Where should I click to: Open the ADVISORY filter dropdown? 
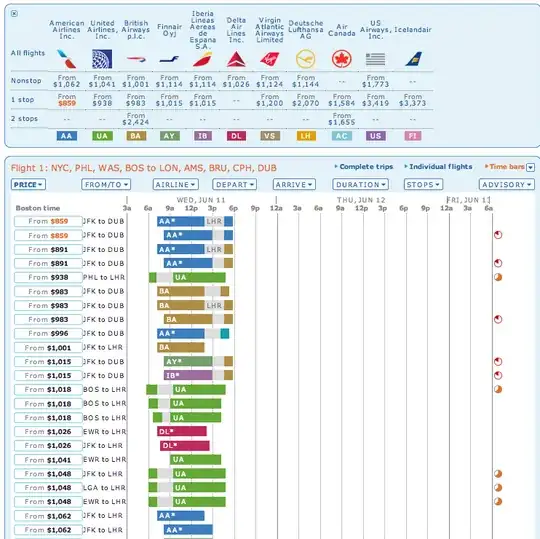click(507, 185)
